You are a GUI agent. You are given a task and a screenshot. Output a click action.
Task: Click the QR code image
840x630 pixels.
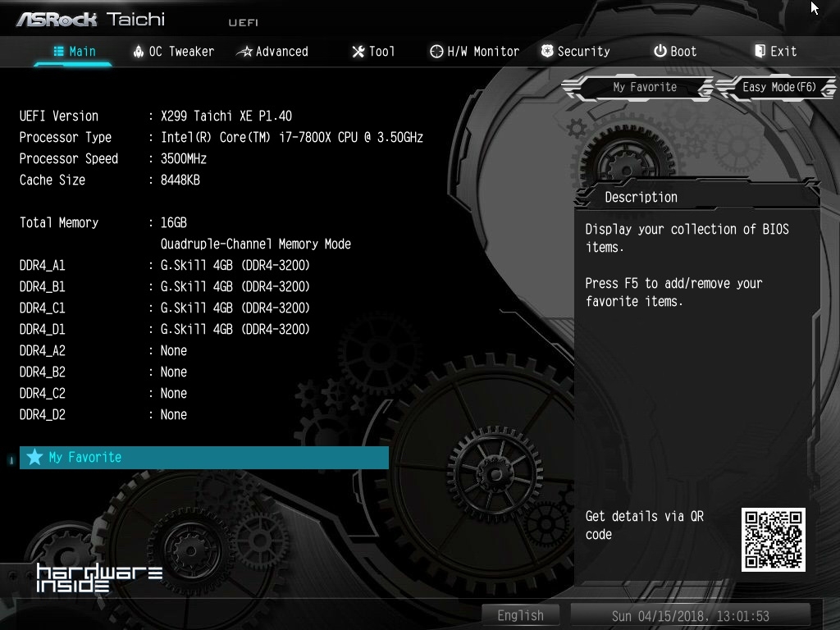point(773,540)
